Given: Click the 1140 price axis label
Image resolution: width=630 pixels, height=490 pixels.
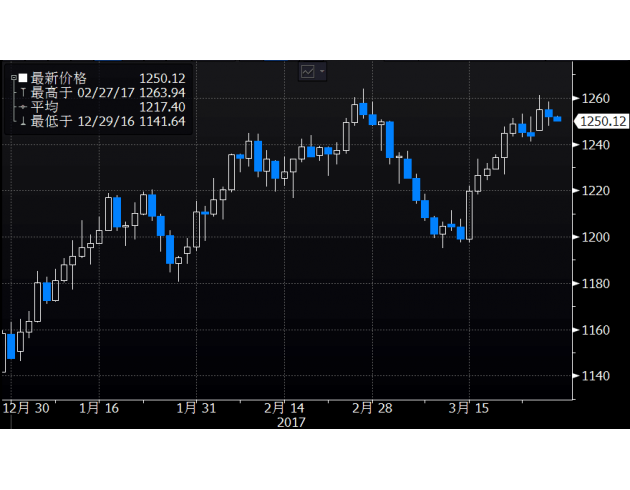Looking at the screenshot, I should [597, 376].
